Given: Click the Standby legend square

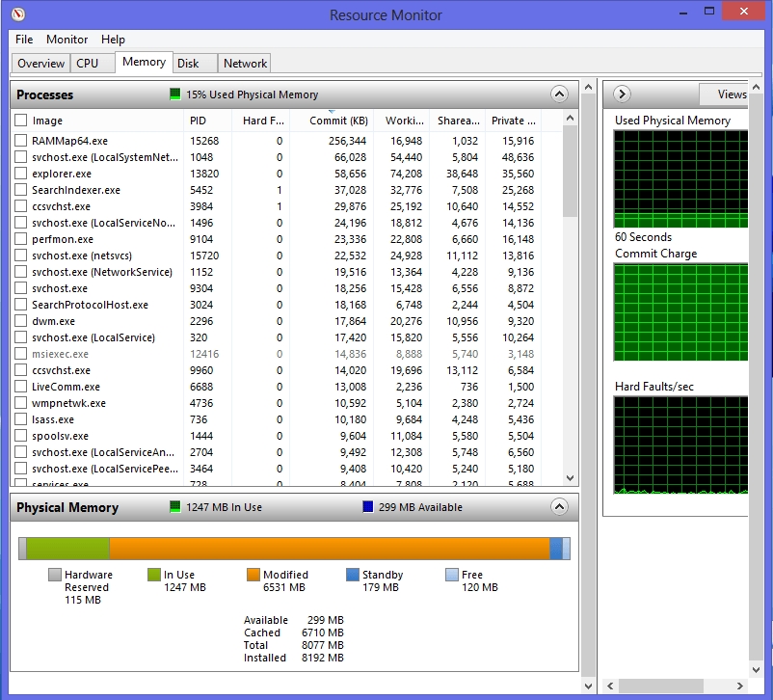Looking at the screenshot, I should [353, 575].
